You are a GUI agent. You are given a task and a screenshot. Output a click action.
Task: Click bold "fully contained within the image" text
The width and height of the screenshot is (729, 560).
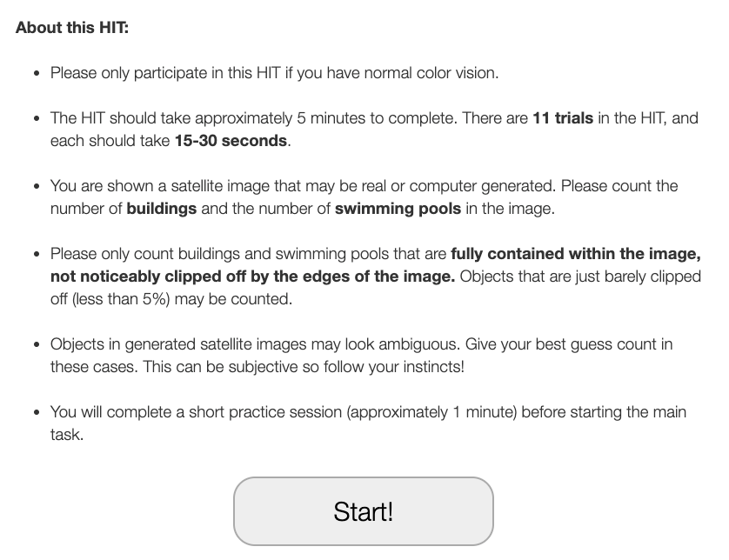pos(575,254)
